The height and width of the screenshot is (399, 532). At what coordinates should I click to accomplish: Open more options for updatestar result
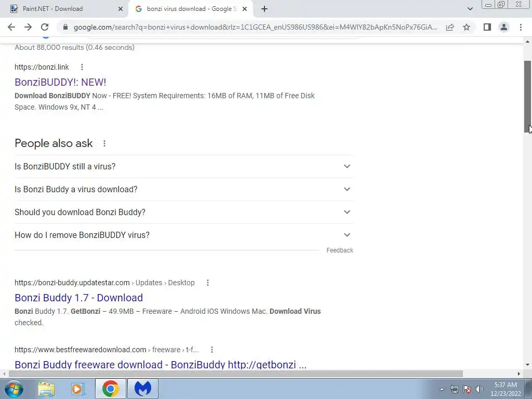click(208, 283)
